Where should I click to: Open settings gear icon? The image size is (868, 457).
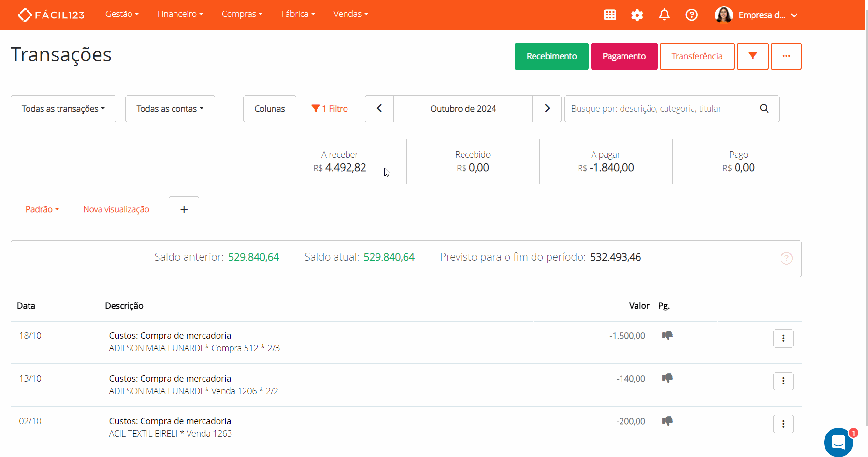[637, 15]
